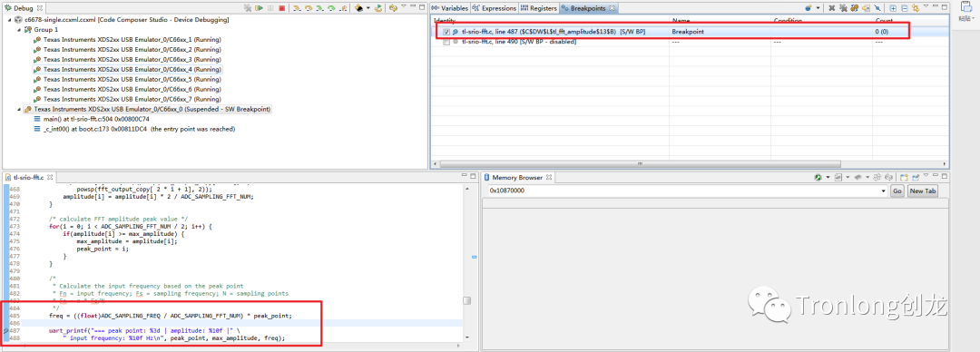Uncheck the line 487 breakpoint checkbox
Viewport: 980px width, 352px height.
[x=446, y=31]
